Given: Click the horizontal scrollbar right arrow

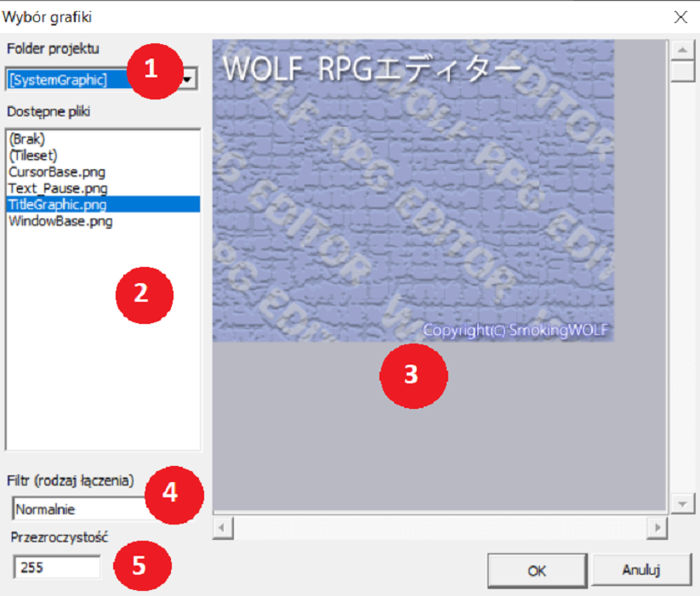Looking at the screenshot, I should tap(656, 528).
